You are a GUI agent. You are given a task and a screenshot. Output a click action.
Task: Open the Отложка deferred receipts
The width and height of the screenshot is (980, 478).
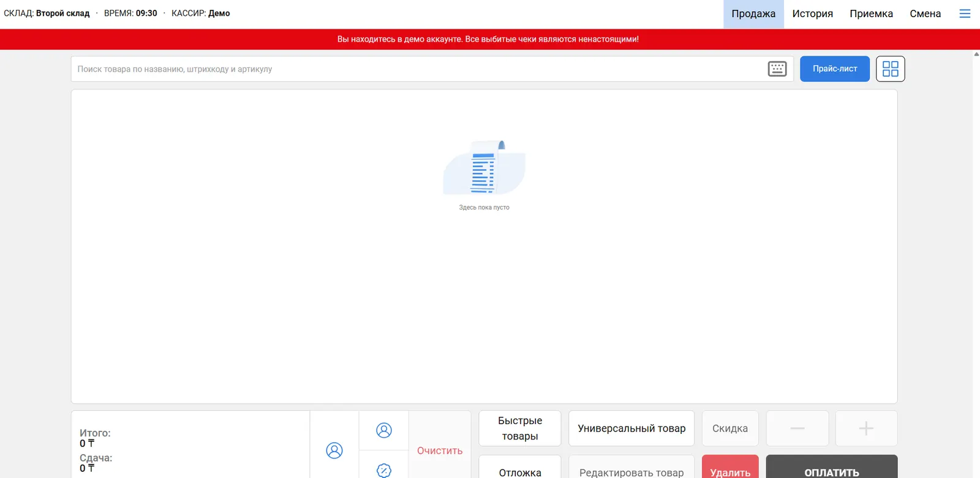[519, 469]
